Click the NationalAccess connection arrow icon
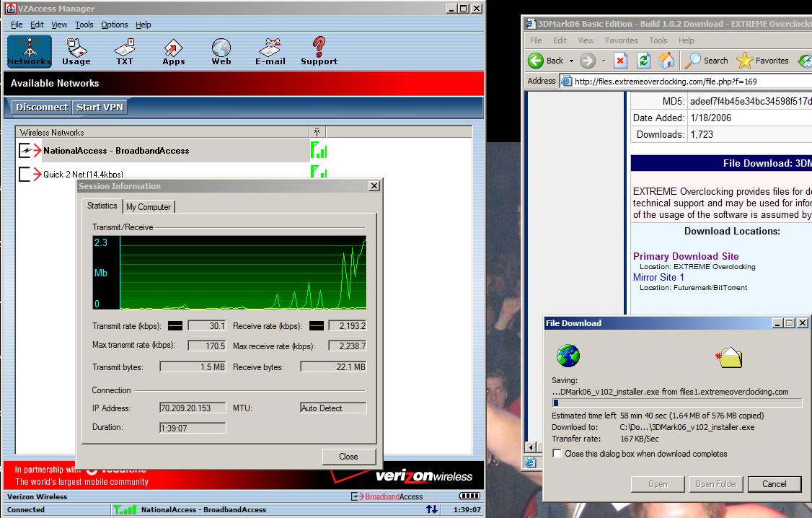 coord(30,151)
